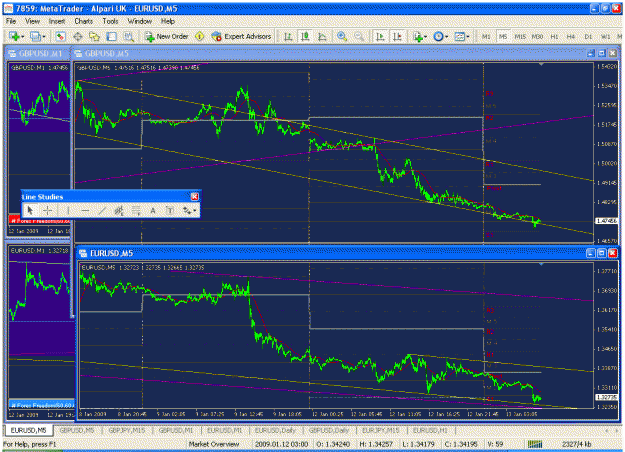Select the M1 timeframe button

tap(486, 37)
